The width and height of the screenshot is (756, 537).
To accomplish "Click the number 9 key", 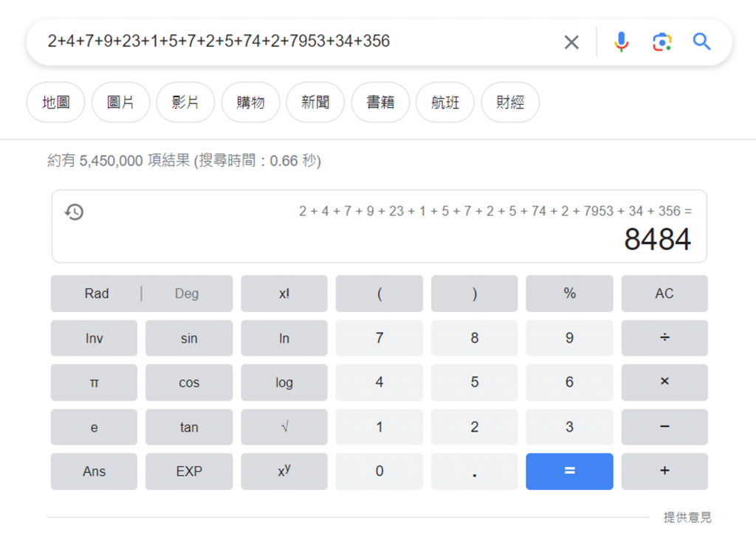I will (x=569, y=338).
